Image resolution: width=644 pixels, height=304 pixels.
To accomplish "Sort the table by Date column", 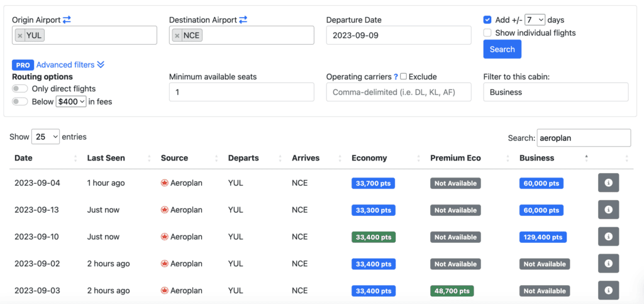I will pyautogui.click(x=23, y=158).
